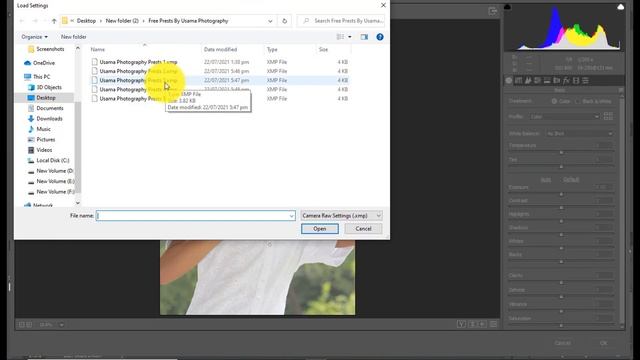The image size is (640, 360).
Task: Open the Presets tab icon in Camera Raw
Action: pos(585,80)
